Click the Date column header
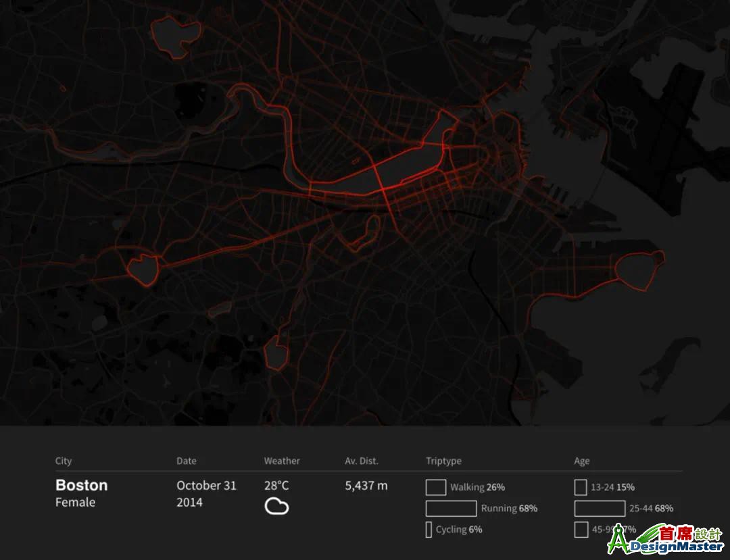Viewport: 730px width, 560px height. click(187, 461)
